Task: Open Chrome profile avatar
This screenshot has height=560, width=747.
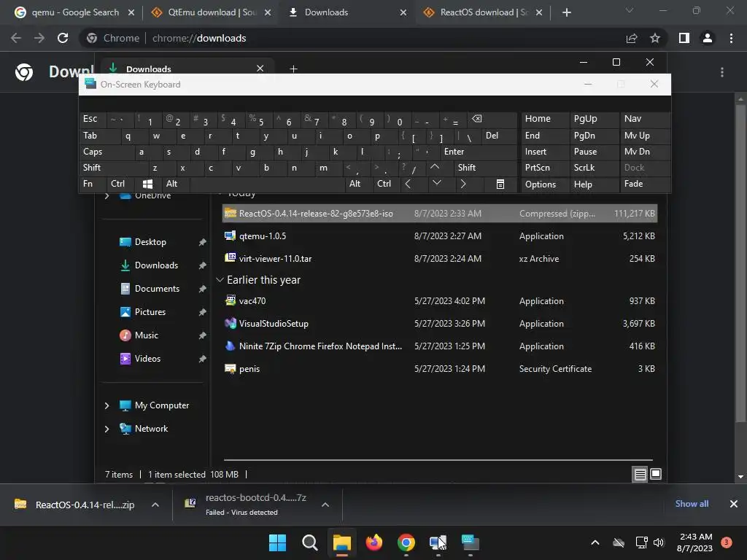Action: coord(708,38)
